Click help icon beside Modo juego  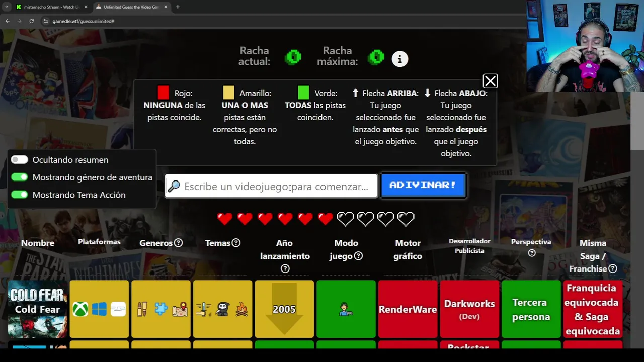pos(358,256)
